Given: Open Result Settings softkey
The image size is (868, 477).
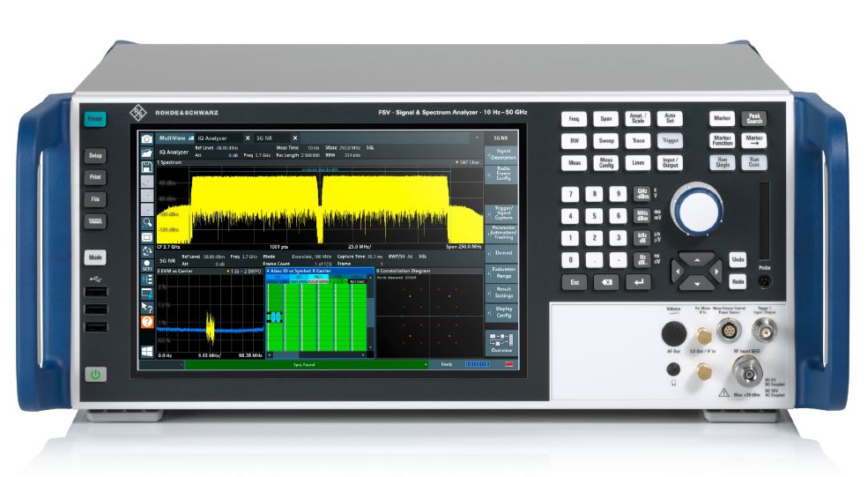Looking at the screenshot, I should 501,293.
